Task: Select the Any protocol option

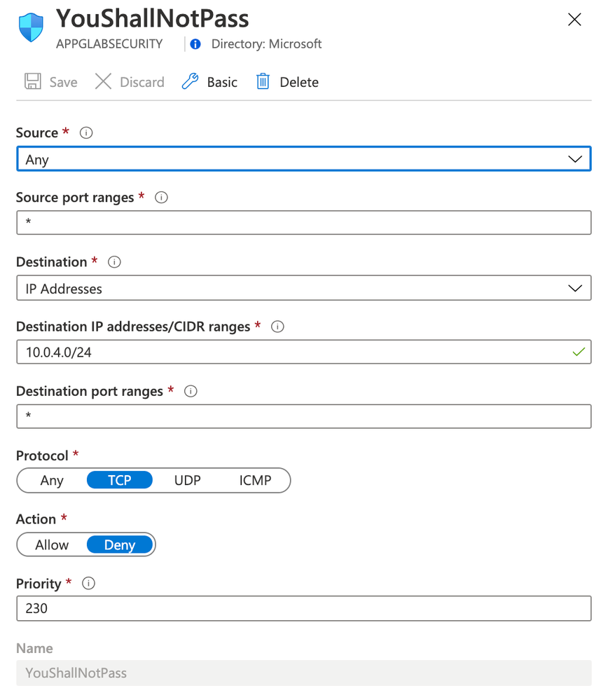Action: [x=52, y=481]
